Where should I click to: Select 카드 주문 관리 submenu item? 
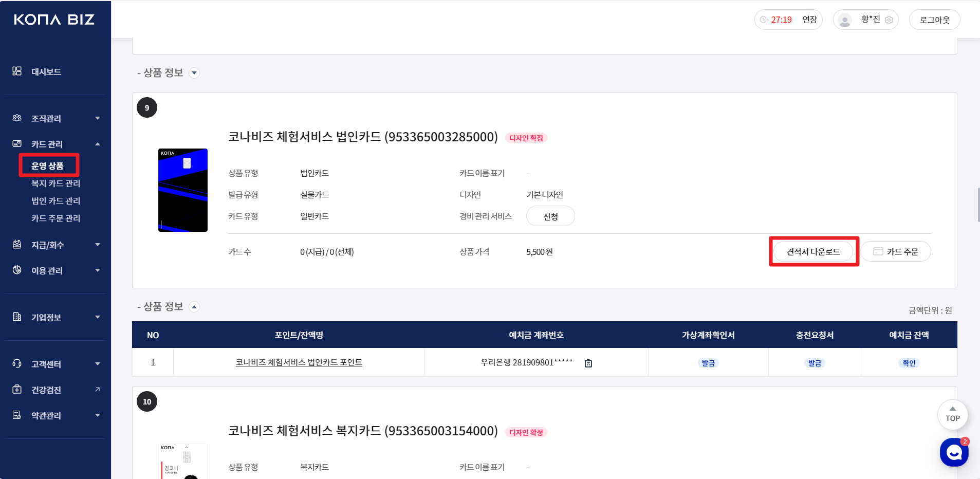(x=56, y=218)
